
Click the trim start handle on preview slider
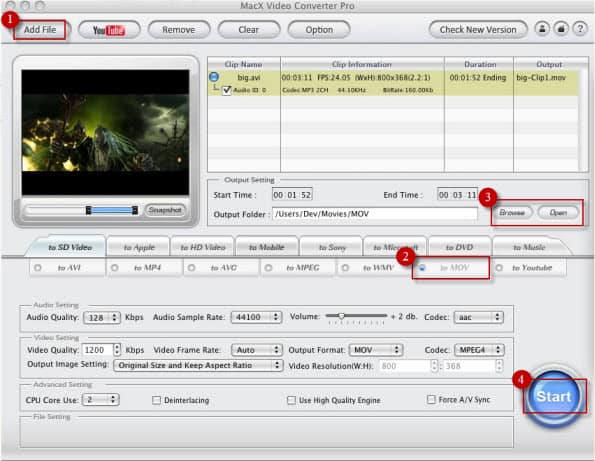[x=88, y=210]
